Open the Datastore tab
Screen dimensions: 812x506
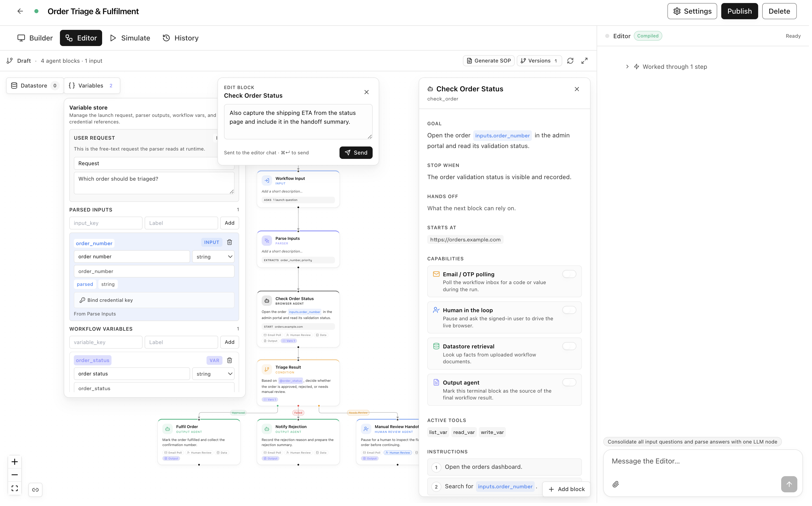pyautogui.click(x=35, y=86)
